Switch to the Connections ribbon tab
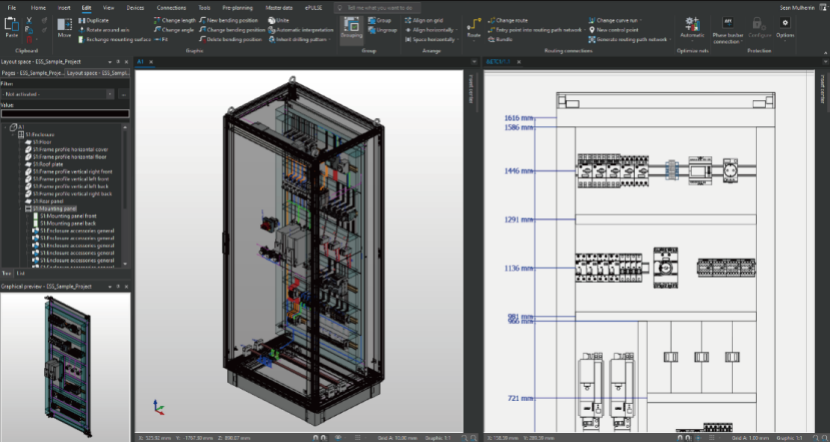The width and height of the screenshot is (830, 443). 171,8
